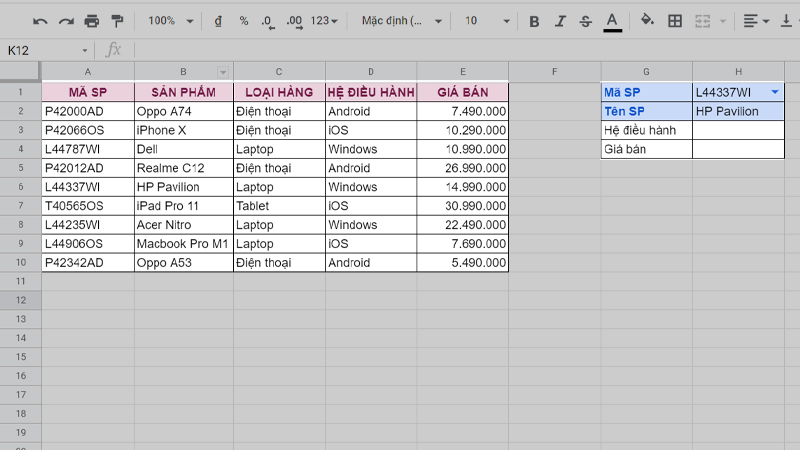Image resolution: width=800 pixels, height=450 pixels.
Task: Click empty cell next to Hệ điều hành
Action: pos(738,130)
